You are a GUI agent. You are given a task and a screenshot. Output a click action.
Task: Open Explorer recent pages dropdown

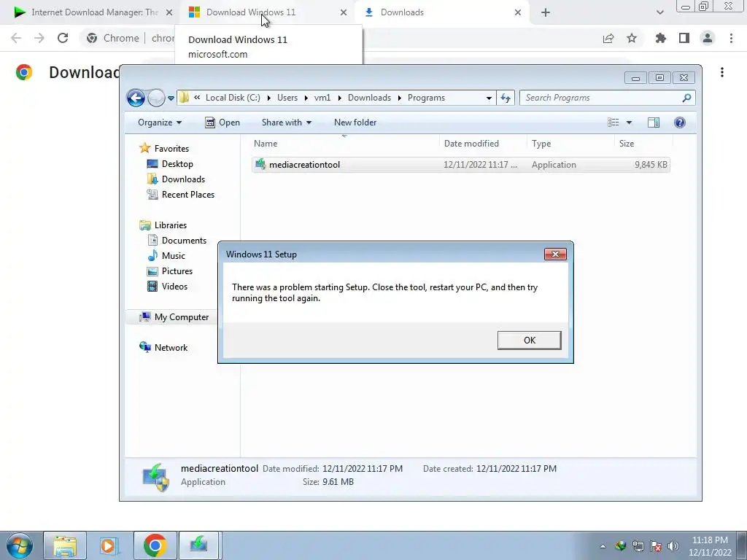(171, 98)
